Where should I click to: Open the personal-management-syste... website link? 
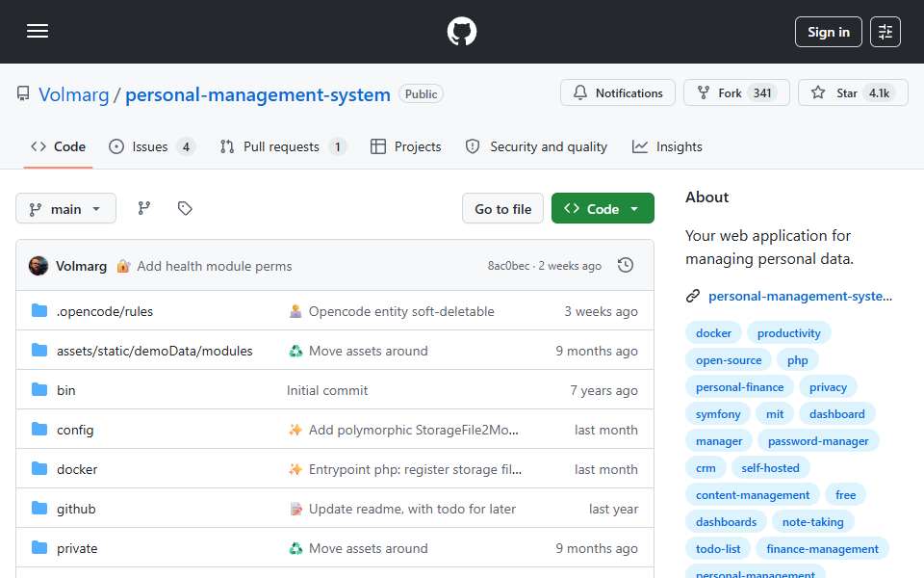[800, 296]
